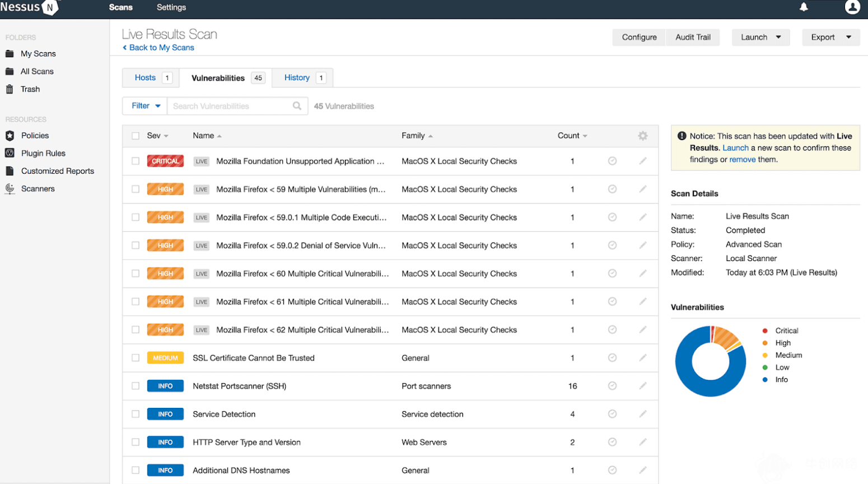This screenshot has width=868, height=484.
Task: Click the check circle for Firefox < 59.0.1 row
Action: click(x=612, y=217)
